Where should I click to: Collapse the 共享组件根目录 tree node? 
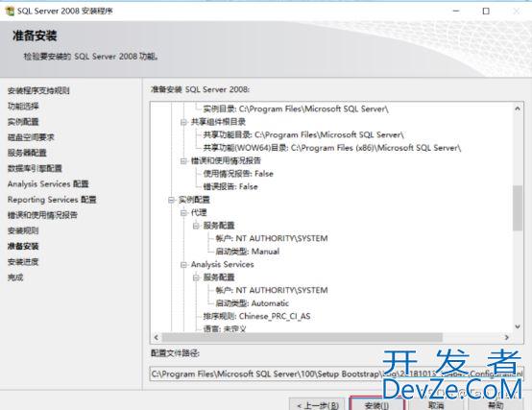183,122
